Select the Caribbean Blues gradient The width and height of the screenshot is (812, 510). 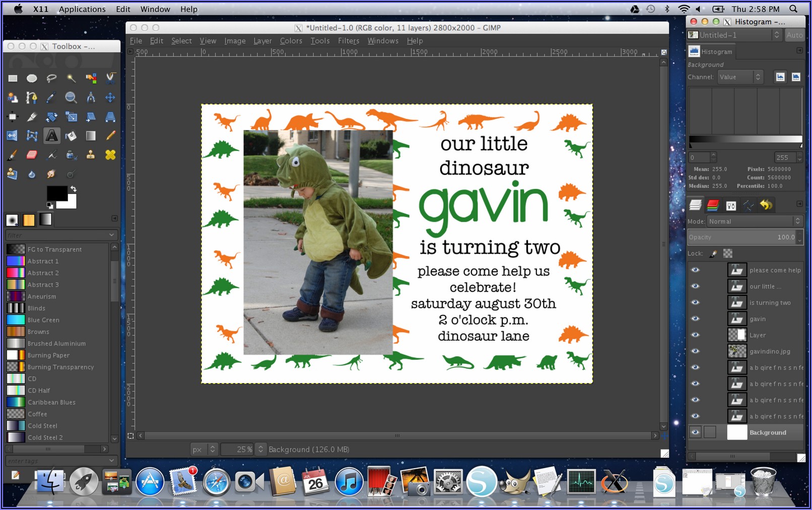pyautogui.click(x=51, y=402)
